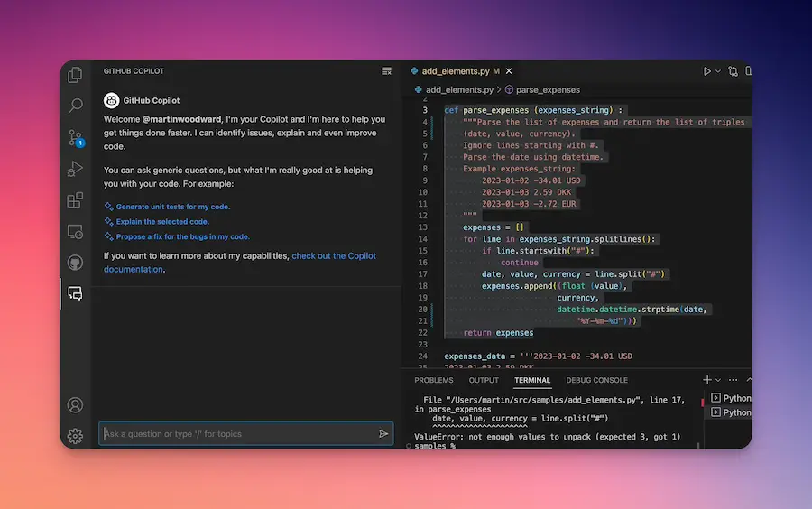Viewport: 812px width, 509px height.
Task: Click the GitHub Copilot avatar icon
Action: click(111, 100)
